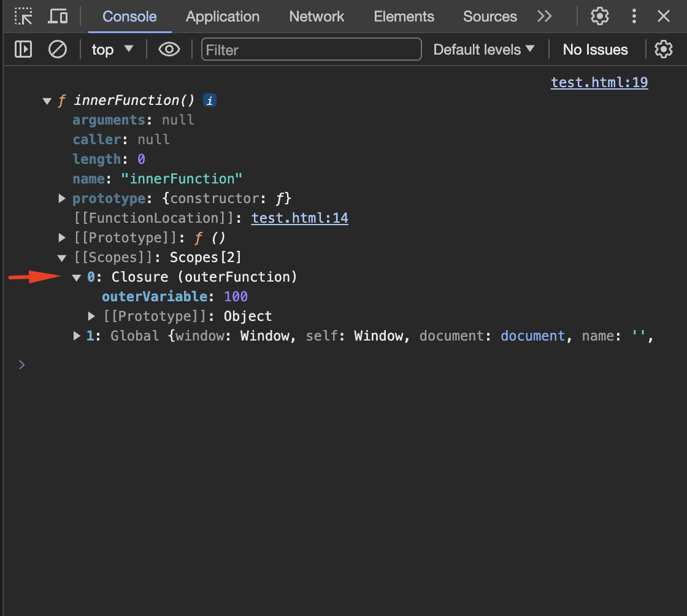Image resolution: width=687 pixels, height=616 pixels.
Task: Collapse the innerFunction() object tree
Action: point(47,101)
